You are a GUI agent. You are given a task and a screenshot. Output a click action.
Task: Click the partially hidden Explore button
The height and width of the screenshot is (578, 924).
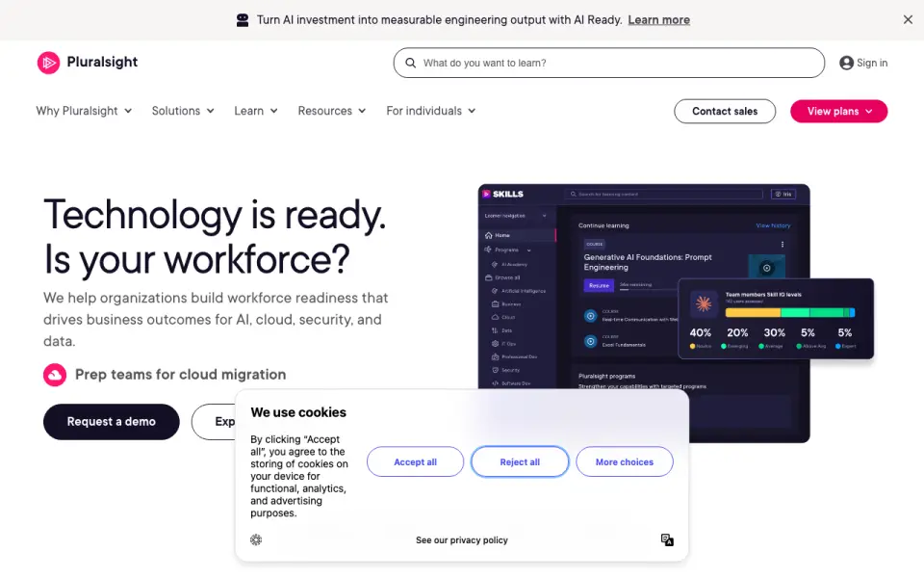pyautogui.click(x=214, y=422)
